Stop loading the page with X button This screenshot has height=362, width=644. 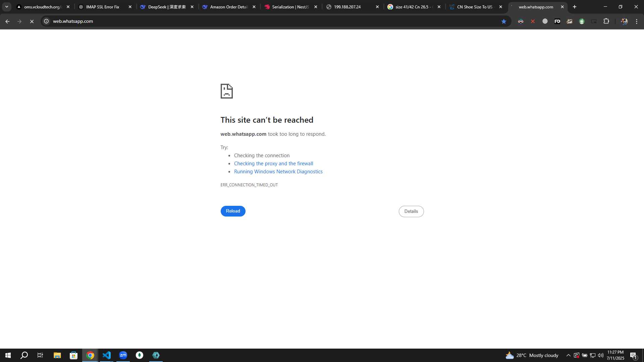[x=32, y=21]
